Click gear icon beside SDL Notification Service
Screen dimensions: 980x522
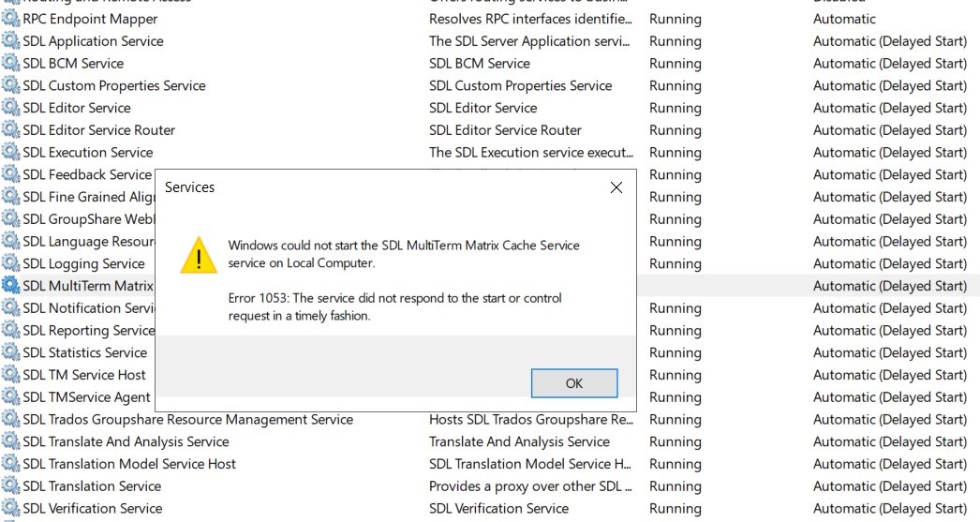[10, 307]
